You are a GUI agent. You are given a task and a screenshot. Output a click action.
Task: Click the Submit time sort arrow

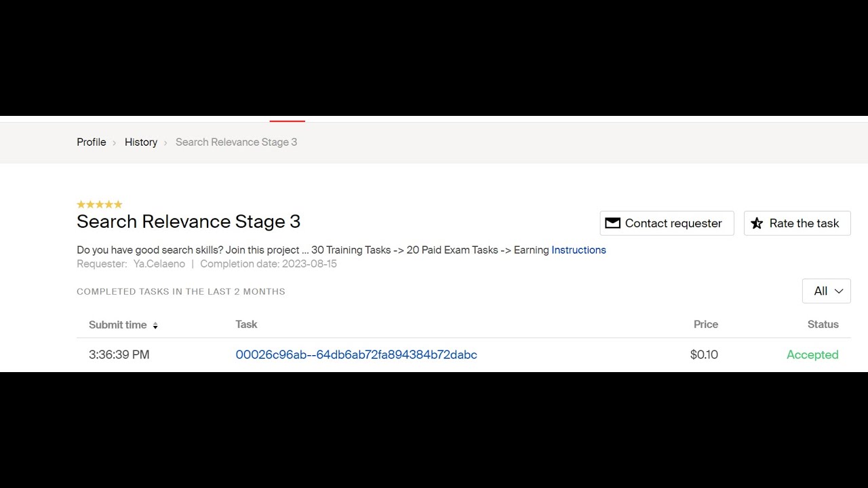tap(155, 325)
